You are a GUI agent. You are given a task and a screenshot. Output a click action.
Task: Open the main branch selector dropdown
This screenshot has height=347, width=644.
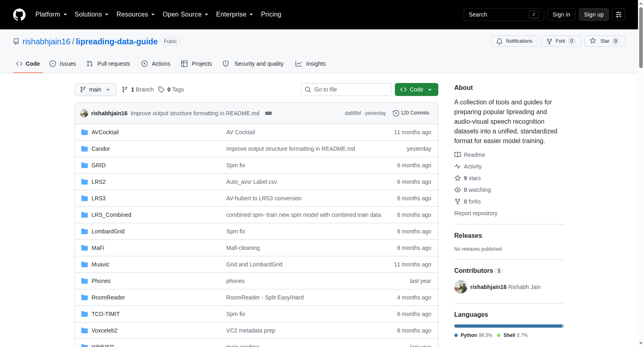(95, 89)
